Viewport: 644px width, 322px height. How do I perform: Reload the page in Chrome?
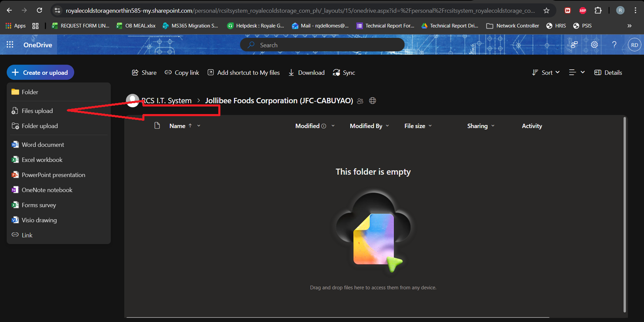39,10
